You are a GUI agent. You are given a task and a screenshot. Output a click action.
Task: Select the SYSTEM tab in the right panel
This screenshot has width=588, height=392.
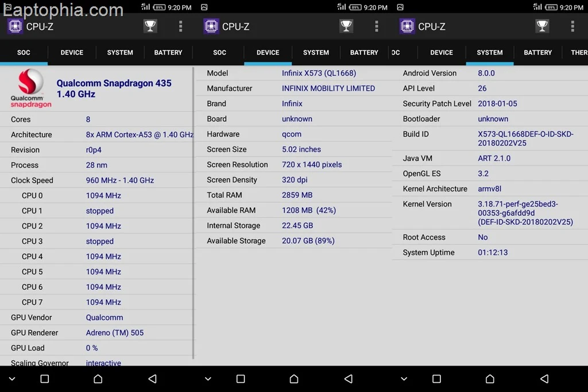(x=490, y=52)
